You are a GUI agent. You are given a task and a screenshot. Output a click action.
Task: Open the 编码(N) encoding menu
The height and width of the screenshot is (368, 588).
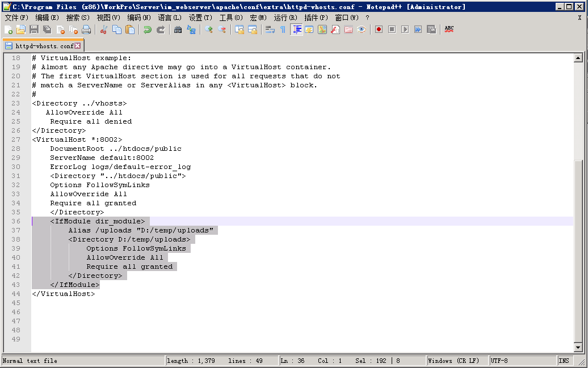(x=139, y=18)
